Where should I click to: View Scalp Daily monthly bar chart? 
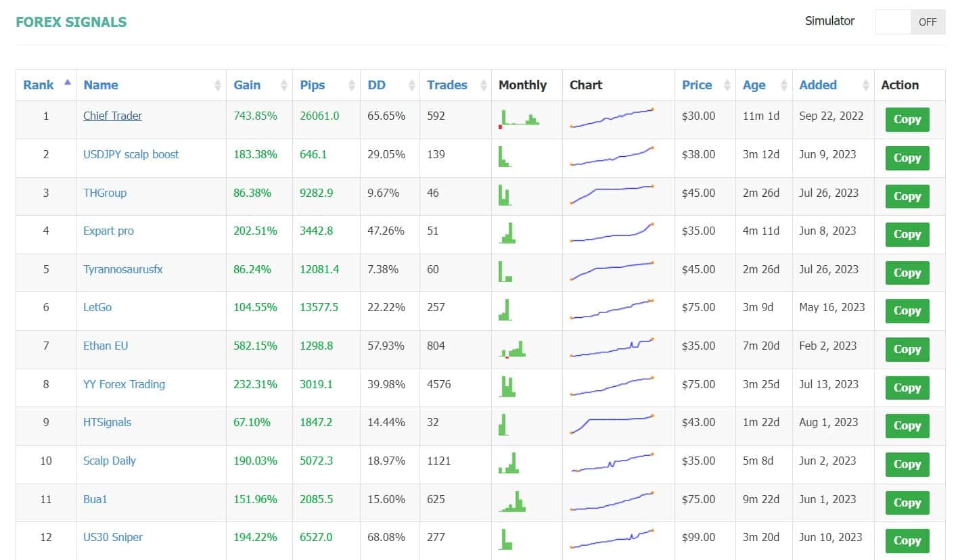pyautogui.click(x=509, y=463)
